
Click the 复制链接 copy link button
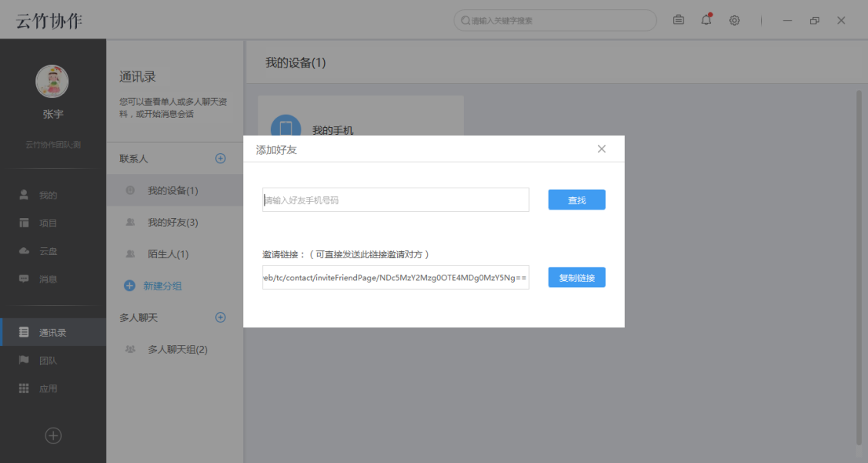tap(577, 277)
